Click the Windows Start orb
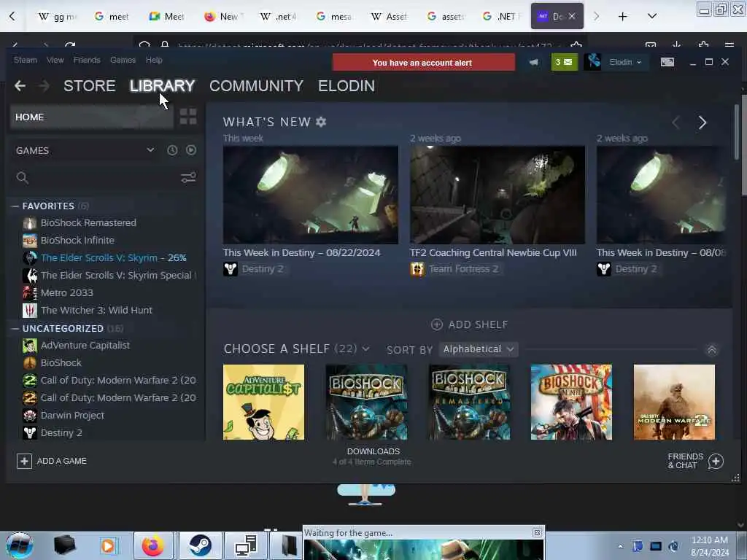This screenshot has height=560, width=747. [x=20, y=545]
